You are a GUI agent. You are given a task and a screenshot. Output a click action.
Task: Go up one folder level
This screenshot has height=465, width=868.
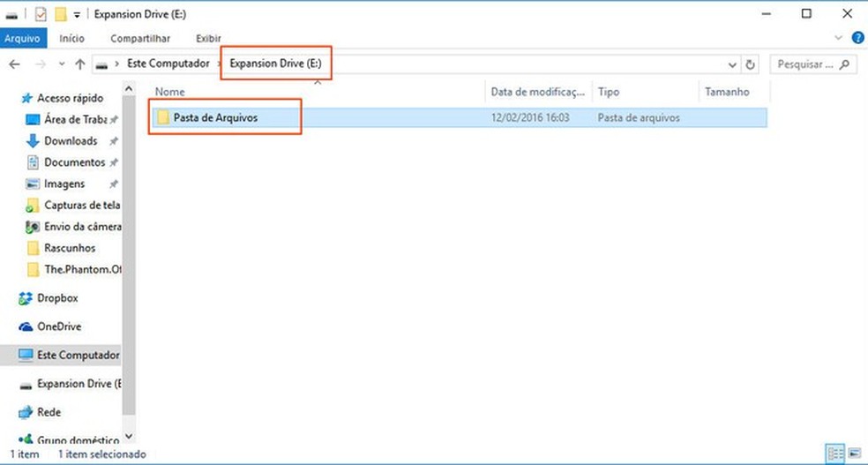(x=80, y=64)
